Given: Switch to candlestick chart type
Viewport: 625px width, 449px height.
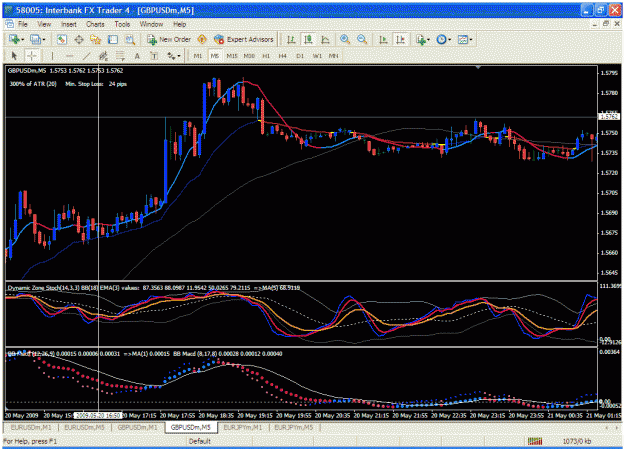Looking at the screenshot, I should pyautogui.click(x=308, y=39).
